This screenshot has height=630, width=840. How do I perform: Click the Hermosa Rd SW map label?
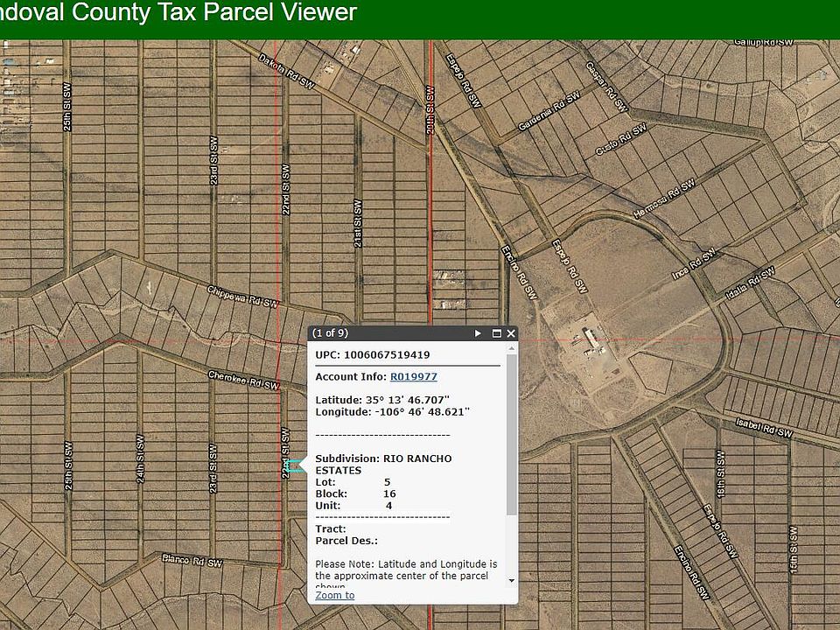click(664, 199)
